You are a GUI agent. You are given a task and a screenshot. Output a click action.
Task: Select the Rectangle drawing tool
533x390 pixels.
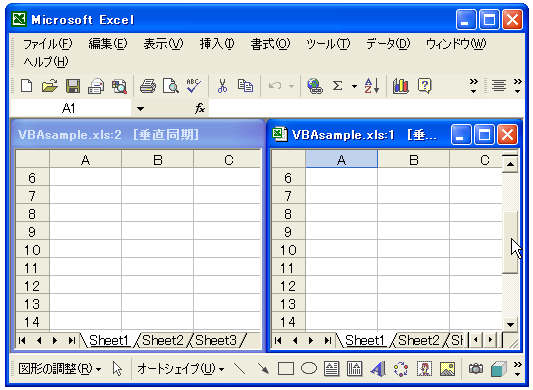coord(286,369)
